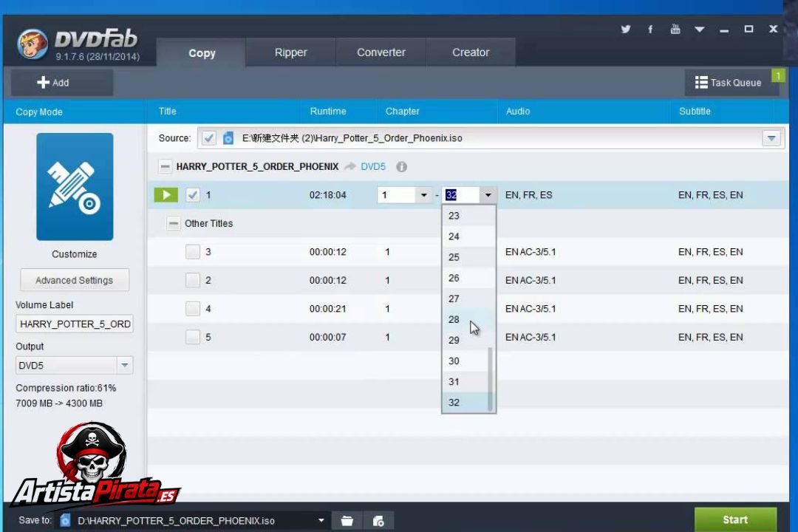This screenshot has height=532, width=798.
Task: Click the Subtitle column header
Action: click(x=694, y=111)
